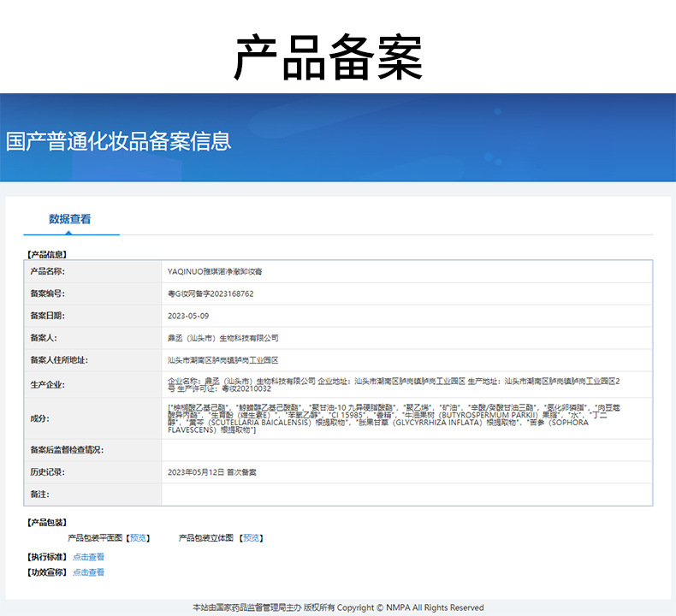The image size is (676, 616).
Task: Click the 备注 row label
Action: pyautogui.click(x=39, y=495)
